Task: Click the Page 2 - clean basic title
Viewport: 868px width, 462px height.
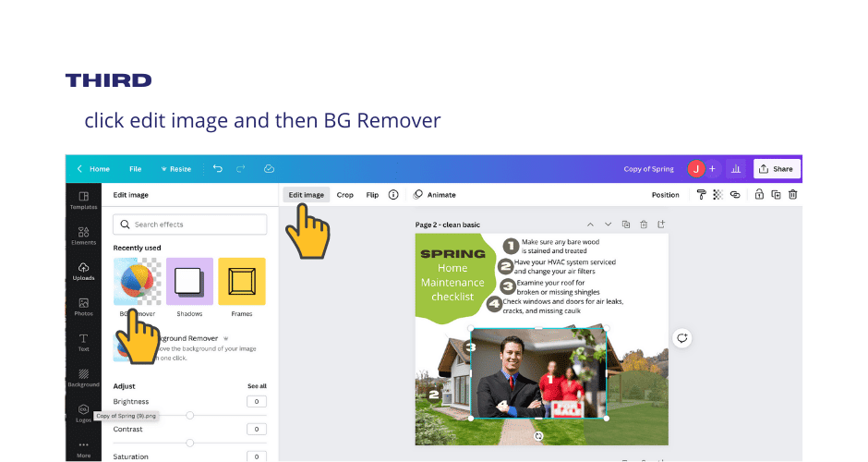Action: tap(447, 225)
